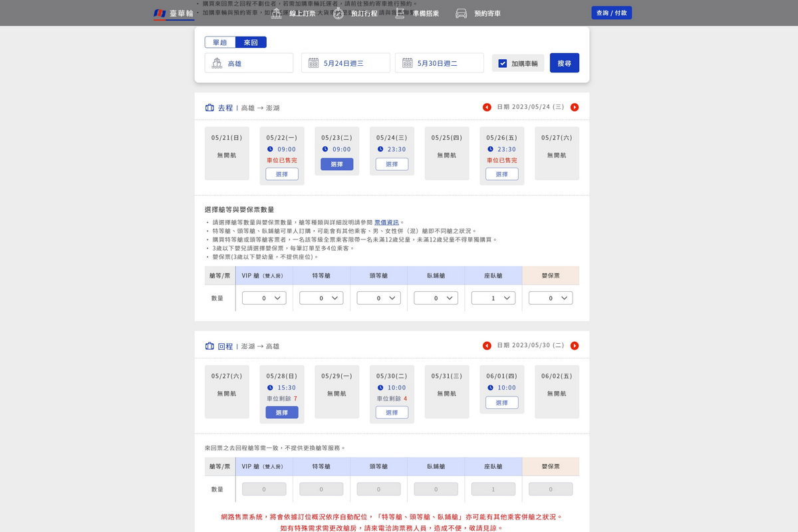Open 車備搭乘 menu in the header

pos(417,13)
